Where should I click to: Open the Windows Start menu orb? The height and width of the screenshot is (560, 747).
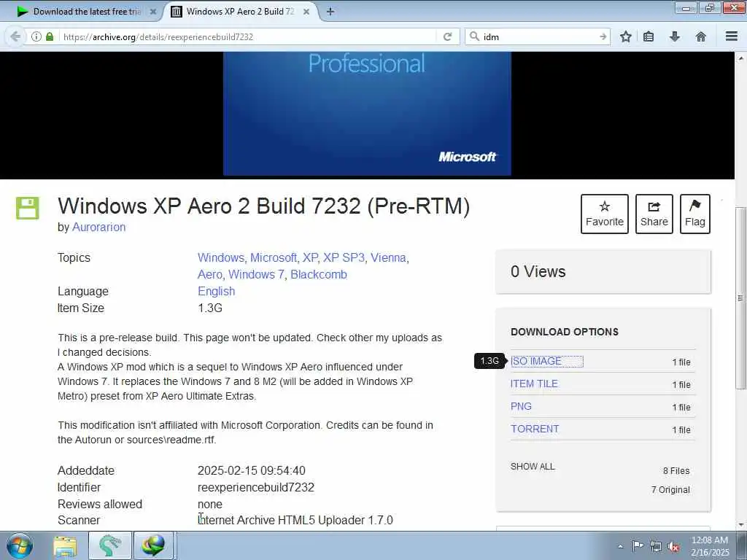click(x=19, y=545)
